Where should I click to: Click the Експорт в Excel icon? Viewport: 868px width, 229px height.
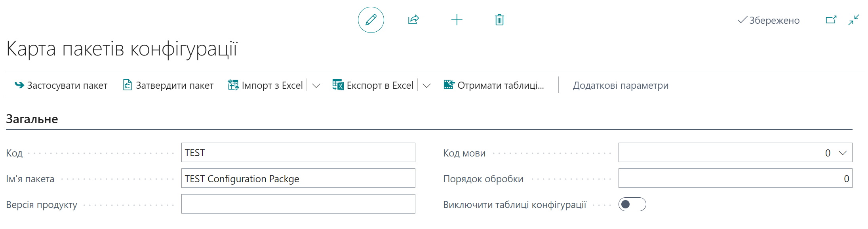[338, 85]
